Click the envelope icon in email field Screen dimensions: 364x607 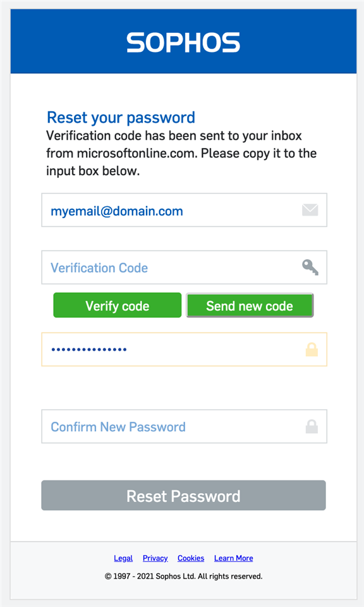coord(310,210)
